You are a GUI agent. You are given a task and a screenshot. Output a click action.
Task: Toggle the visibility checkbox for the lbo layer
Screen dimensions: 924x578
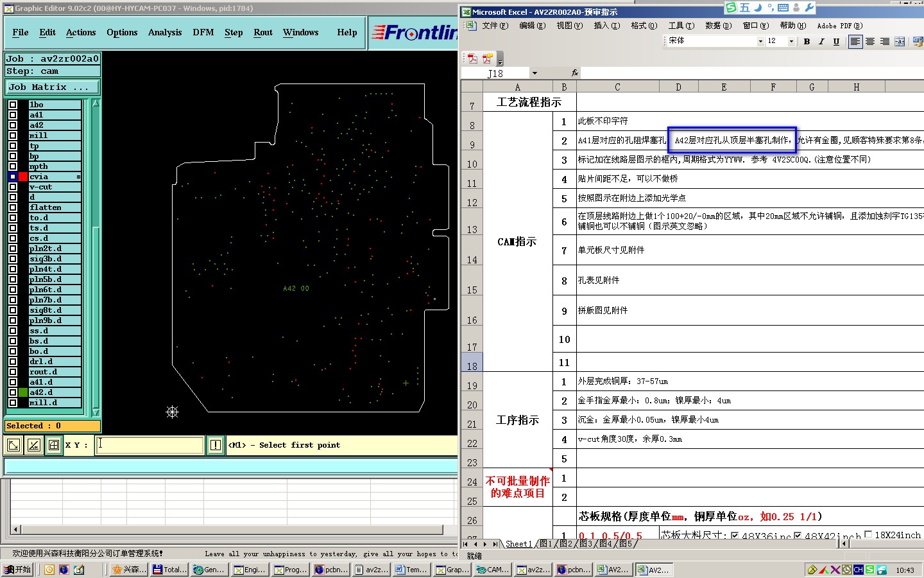coord(13,105)
